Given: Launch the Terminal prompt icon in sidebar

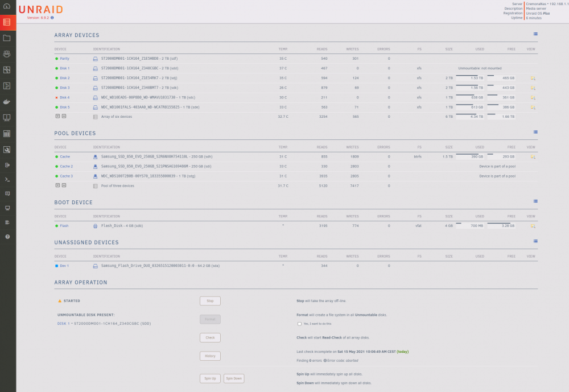Looking at the screenshot, I should click(x=7, y=179).
